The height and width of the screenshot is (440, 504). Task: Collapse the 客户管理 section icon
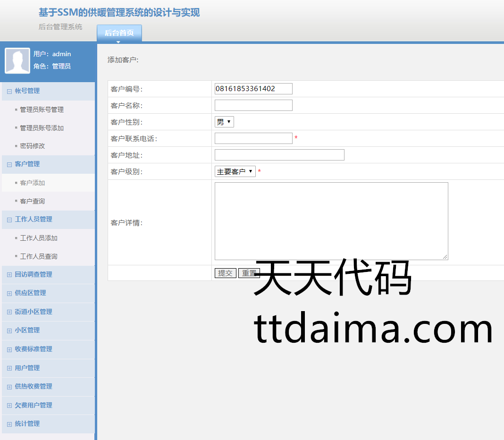click(9, 164)
